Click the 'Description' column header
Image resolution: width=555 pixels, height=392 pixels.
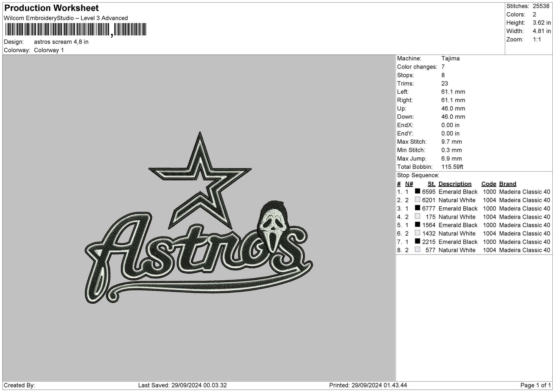pyautogui.click(x=455, y=184)
